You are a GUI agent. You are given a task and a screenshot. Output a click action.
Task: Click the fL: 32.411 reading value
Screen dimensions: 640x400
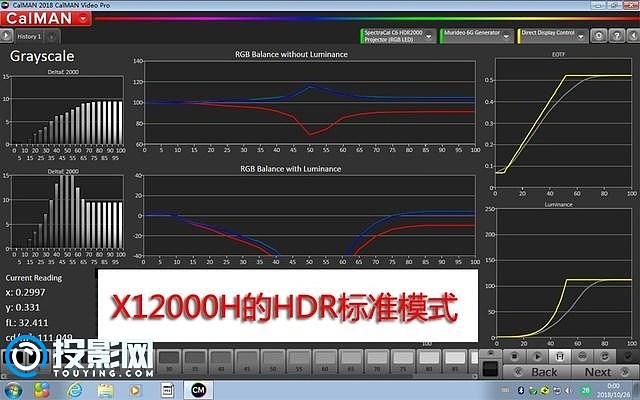pos(27,322)
